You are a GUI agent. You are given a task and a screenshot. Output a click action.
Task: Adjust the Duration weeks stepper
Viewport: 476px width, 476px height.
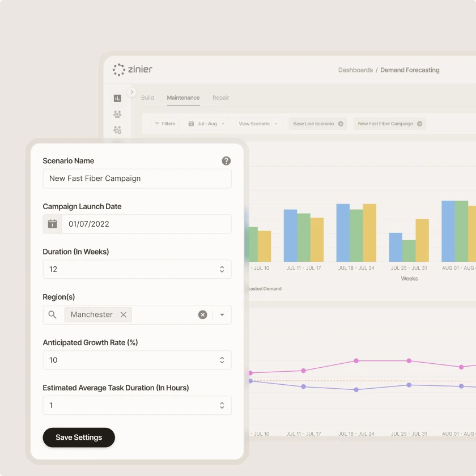[222, 269]
